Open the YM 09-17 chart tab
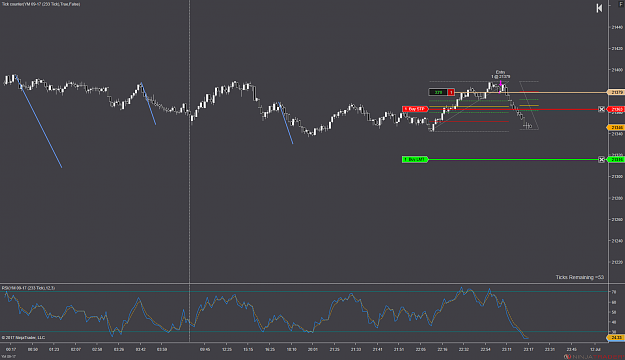 [9, 357]
